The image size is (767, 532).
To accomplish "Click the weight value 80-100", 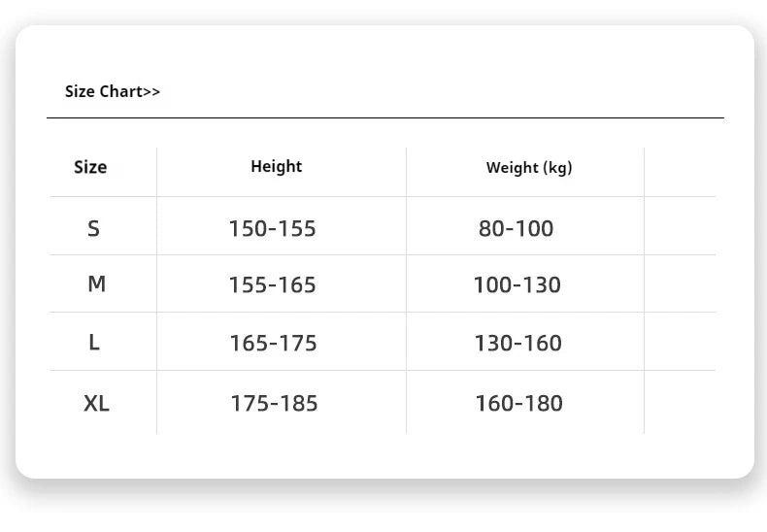I will (x=516, y=229).
